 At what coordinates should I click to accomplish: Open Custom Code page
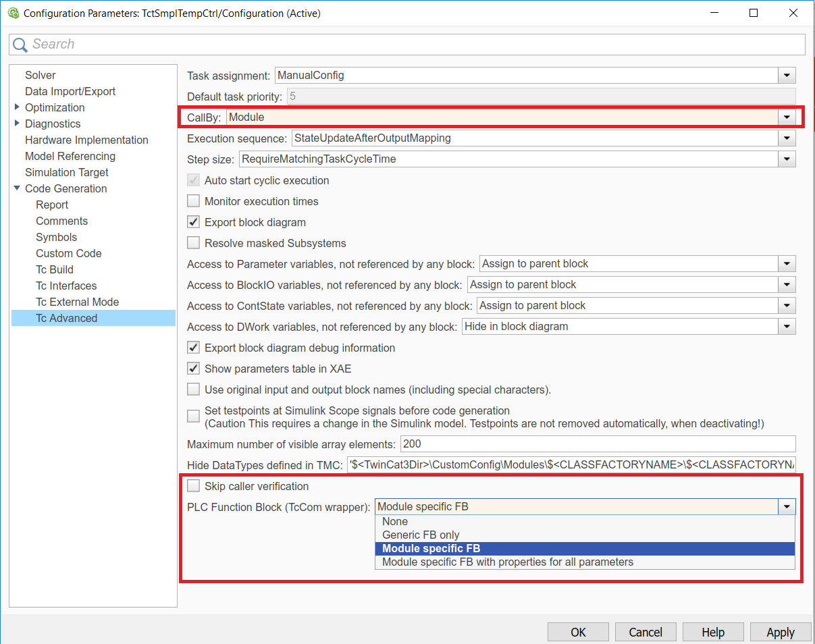69,253
